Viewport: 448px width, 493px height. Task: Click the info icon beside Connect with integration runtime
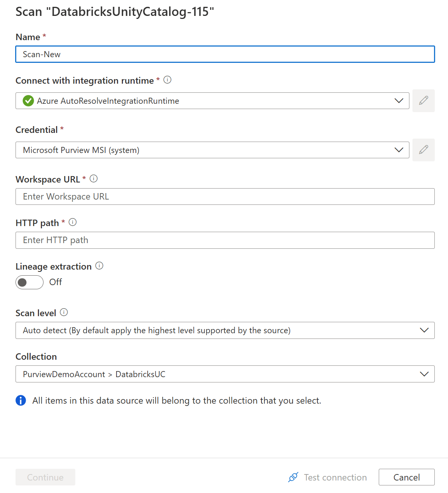167,80
